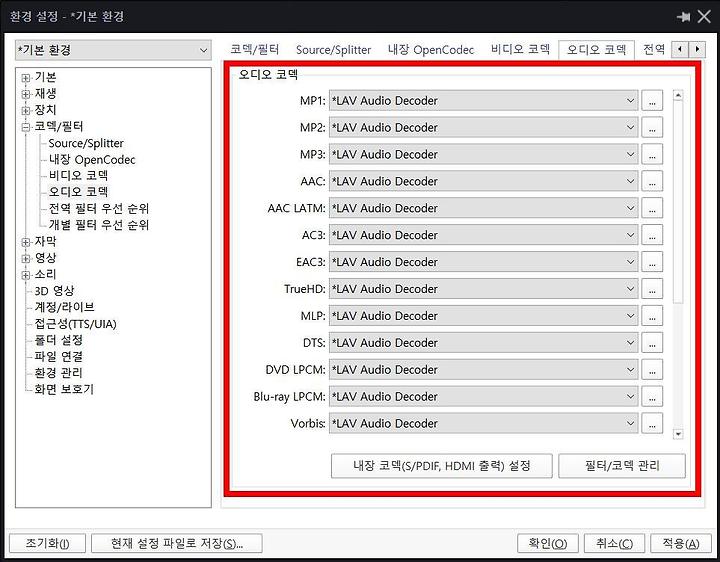The width and height of the screenshot is (720, 562).
Task: Select Source/Splitter in the tree
Action: 86,143
